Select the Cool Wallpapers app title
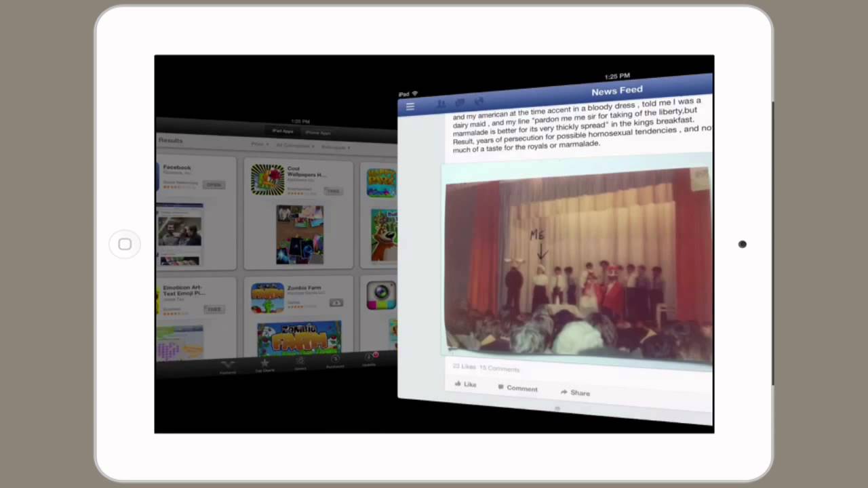 click(x=306, y=171)
